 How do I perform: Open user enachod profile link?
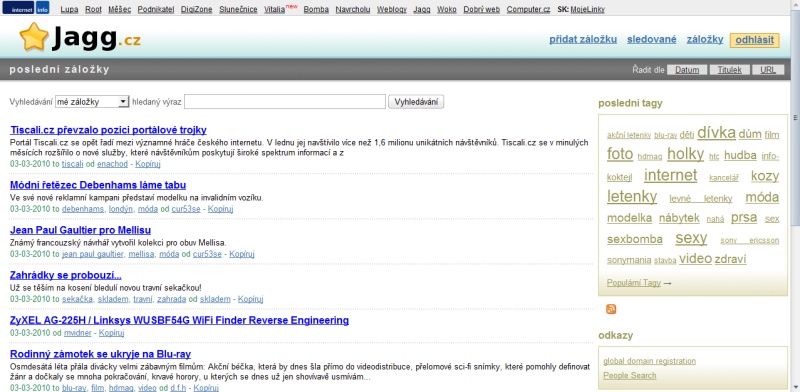point(112,164)
